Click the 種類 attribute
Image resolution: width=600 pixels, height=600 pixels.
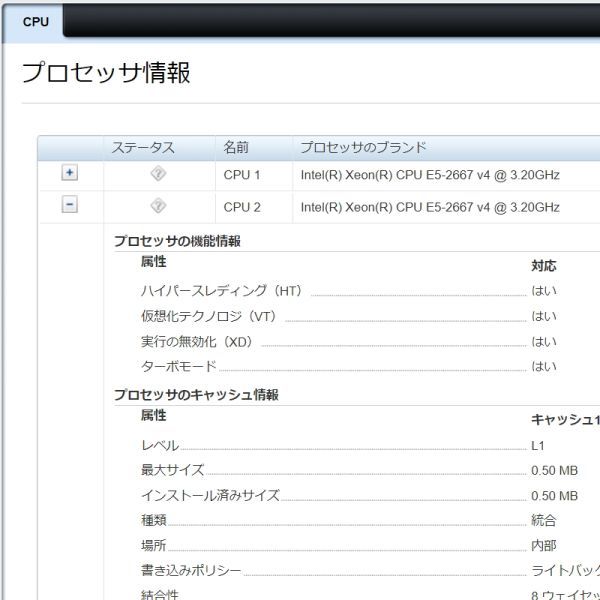click(x=154, y=520)
